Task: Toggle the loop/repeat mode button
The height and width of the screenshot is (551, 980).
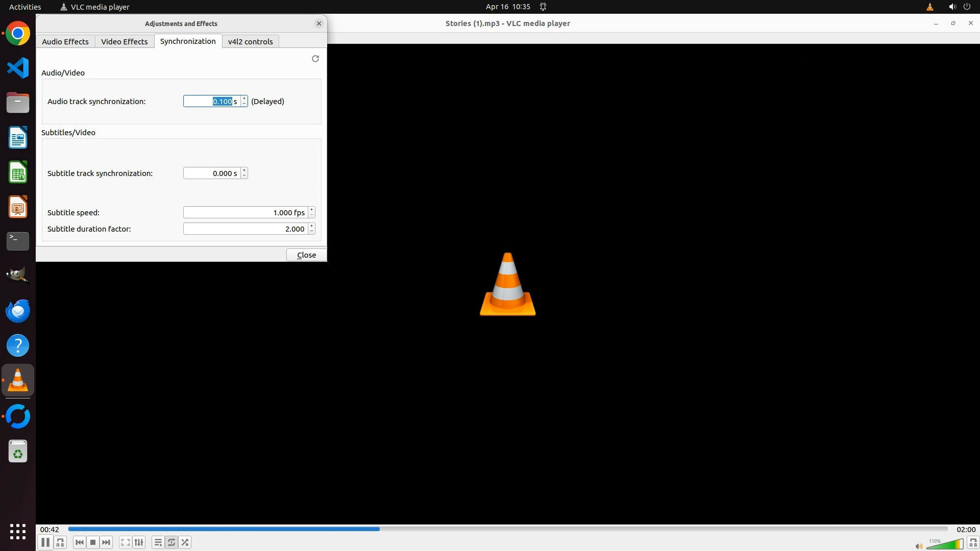Action: click(171, 542)
